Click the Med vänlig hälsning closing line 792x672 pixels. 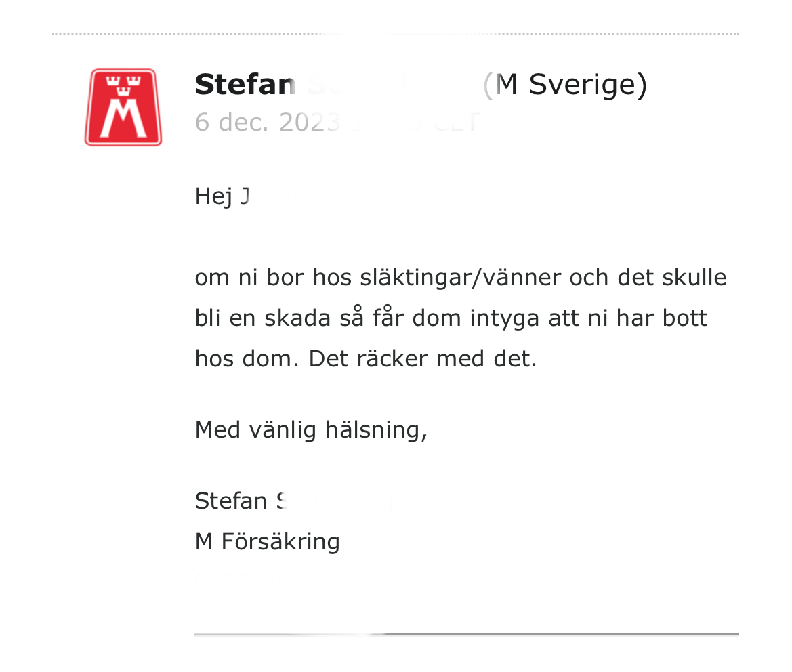point(310,429)
